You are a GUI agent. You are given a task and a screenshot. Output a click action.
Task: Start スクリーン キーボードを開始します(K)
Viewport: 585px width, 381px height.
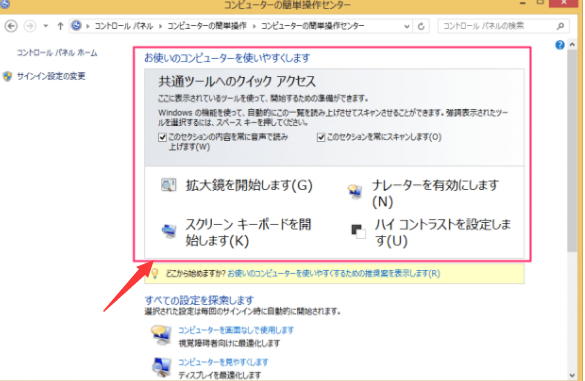click(248, 232)
